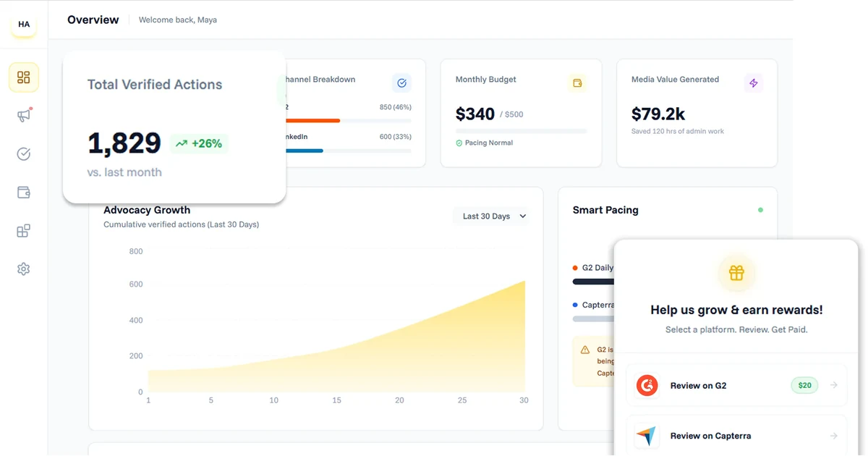Image resolution: width=868 pixels, height=456 pixels.
Task: Click the Monthly Budget progress bar
Action: click(x=521, y=131)
